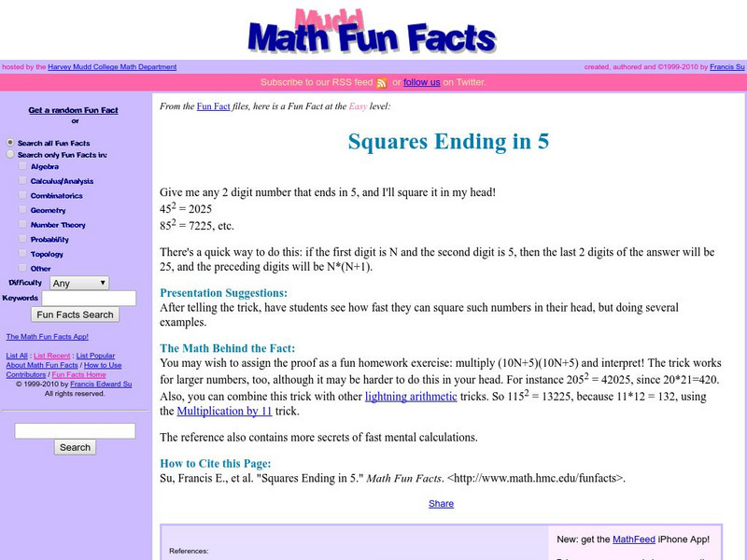
Task: Open the List All link
Action: coord(17,356)
